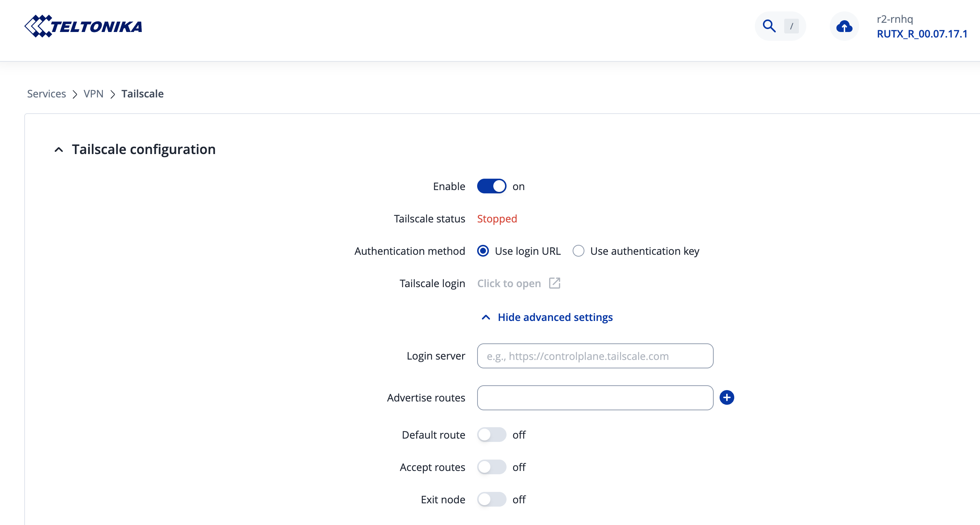Select Use authentication key radio option
This screenshot has height=525, width=980.
tap(578, 251)
